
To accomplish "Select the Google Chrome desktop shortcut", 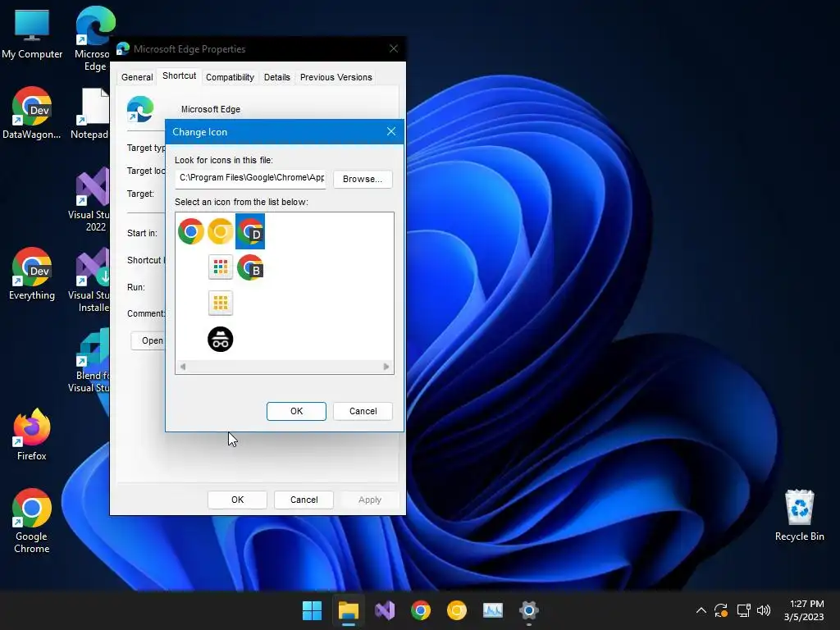I will point(32,521).
